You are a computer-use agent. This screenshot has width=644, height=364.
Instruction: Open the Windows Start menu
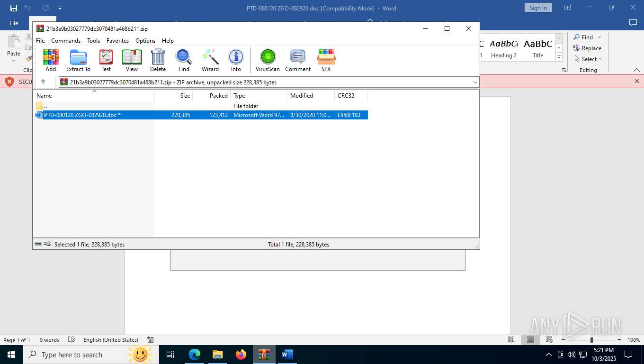tap(11, 355)
